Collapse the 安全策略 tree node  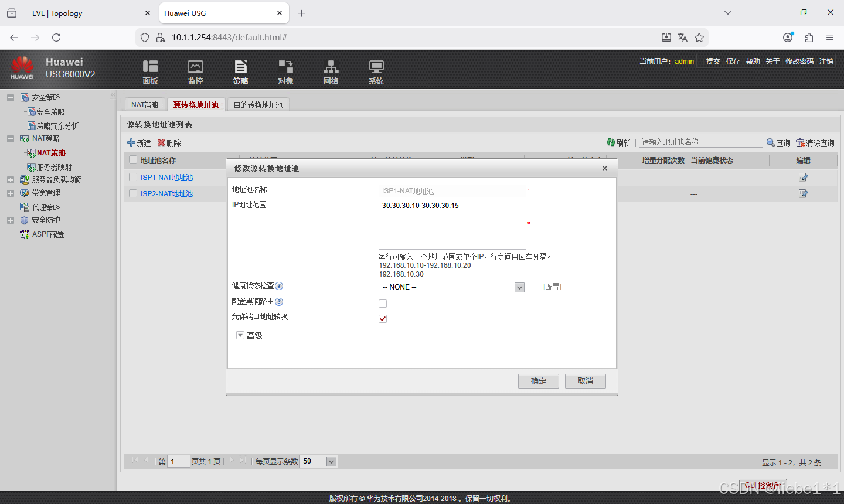click(11, 98)
